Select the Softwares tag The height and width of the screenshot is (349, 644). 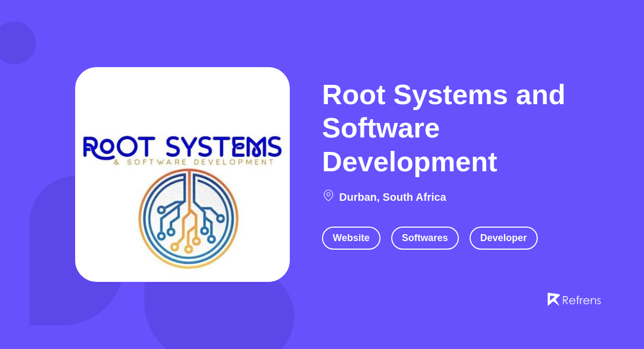click(425, 237)
